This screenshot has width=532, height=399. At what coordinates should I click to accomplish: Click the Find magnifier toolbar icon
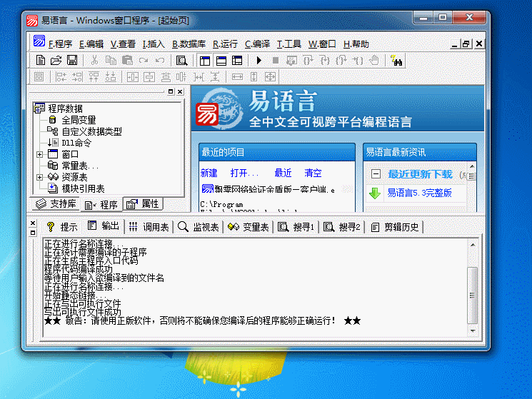(x=181, y=61)
